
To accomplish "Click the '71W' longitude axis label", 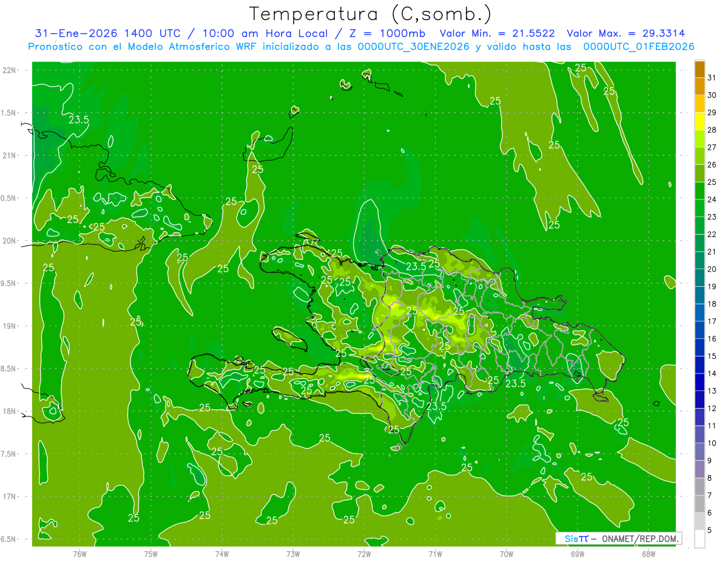I will point(435,554).
